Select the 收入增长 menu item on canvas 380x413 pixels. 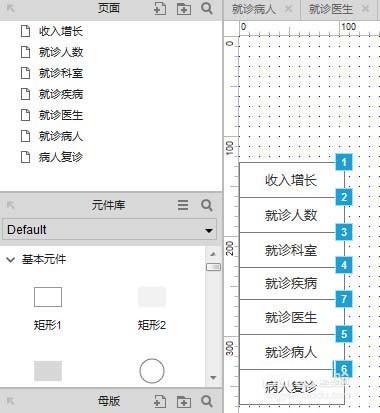292,180
